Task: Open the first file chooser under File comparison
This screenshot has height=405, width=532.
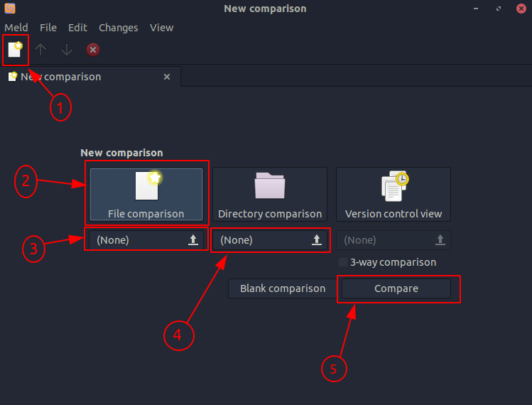Action: (x=146, y=240)
